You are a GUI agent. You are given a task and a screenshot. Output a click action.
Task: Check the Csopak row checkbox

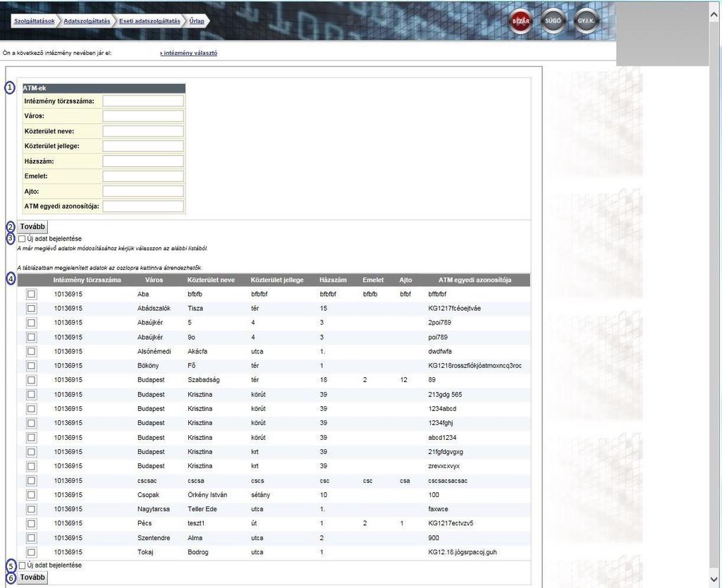pyautogui.click(x=31, y=495)
